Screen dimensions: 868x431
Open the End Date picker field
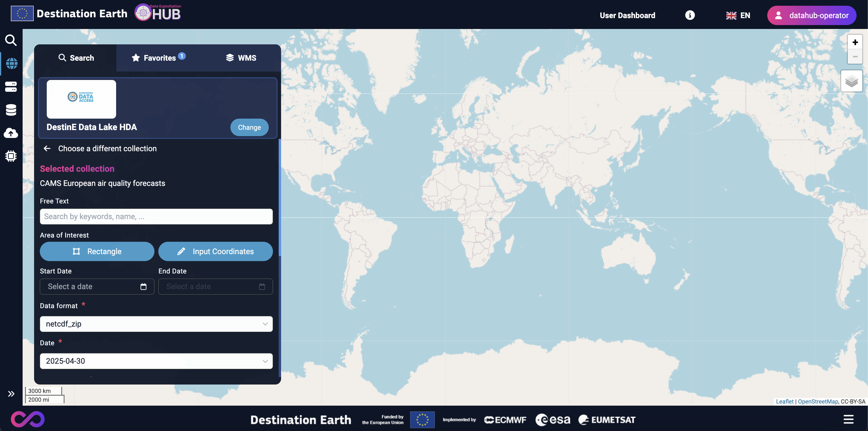215,286
